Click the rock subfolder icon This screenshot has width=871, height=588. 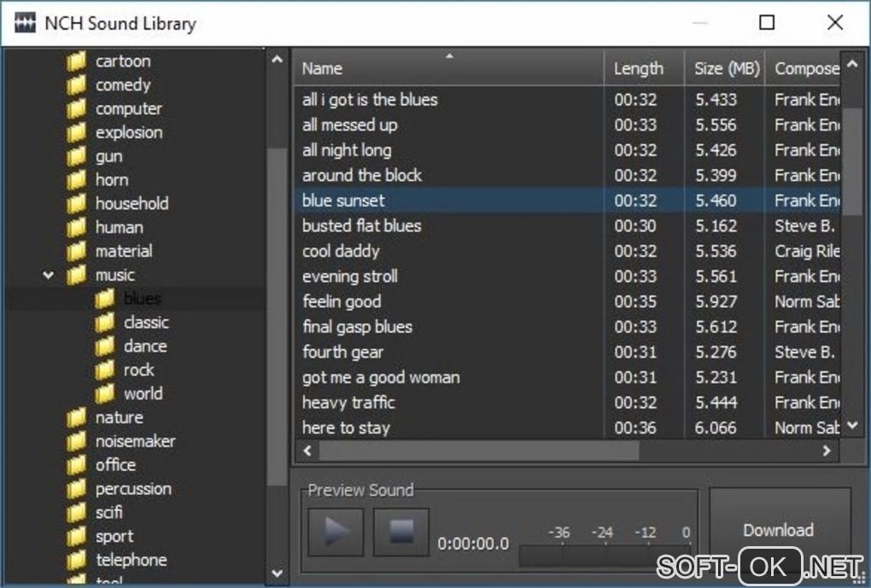point(104,370)
